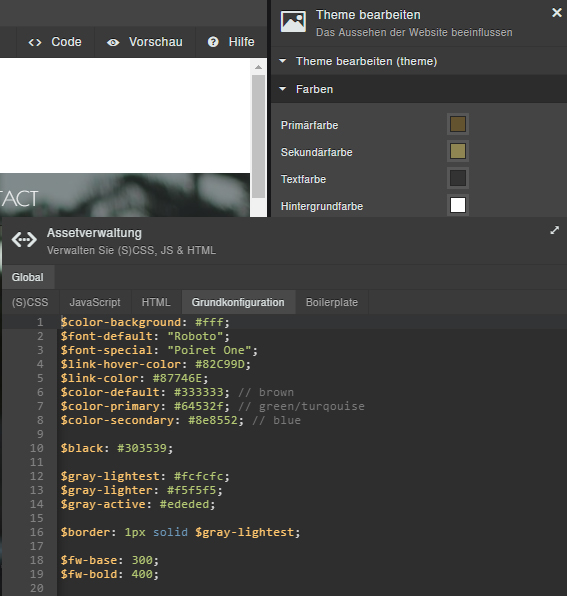The image size is (567, 596).
Task: Expand the Assetverwaltung panel with the arrow icon
Action: (x=554, y=230)
